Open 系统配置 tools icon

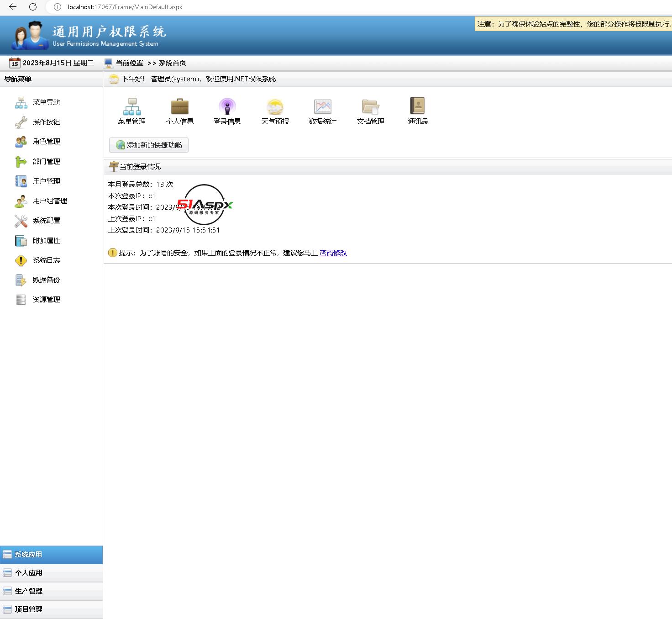point(21,221)
